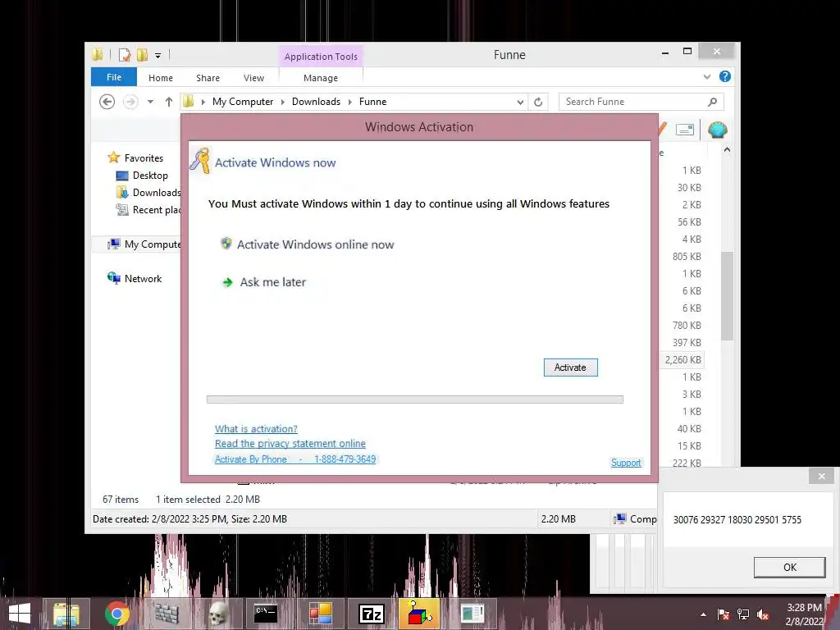
Task: Refresh the Funne folder view
Action: (x=538, y=102)
